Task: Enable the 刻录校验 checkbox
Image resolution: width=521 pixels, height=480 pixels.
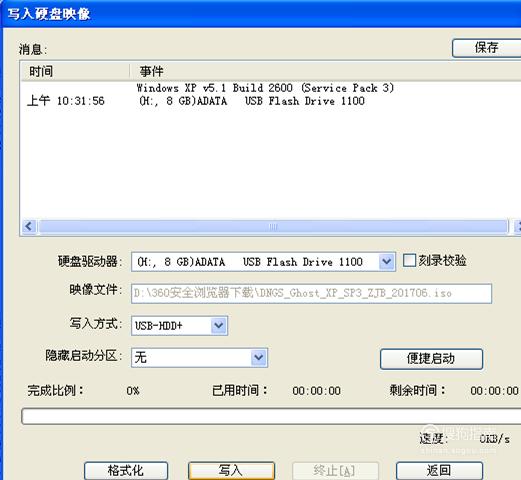Action: (409, 260)
